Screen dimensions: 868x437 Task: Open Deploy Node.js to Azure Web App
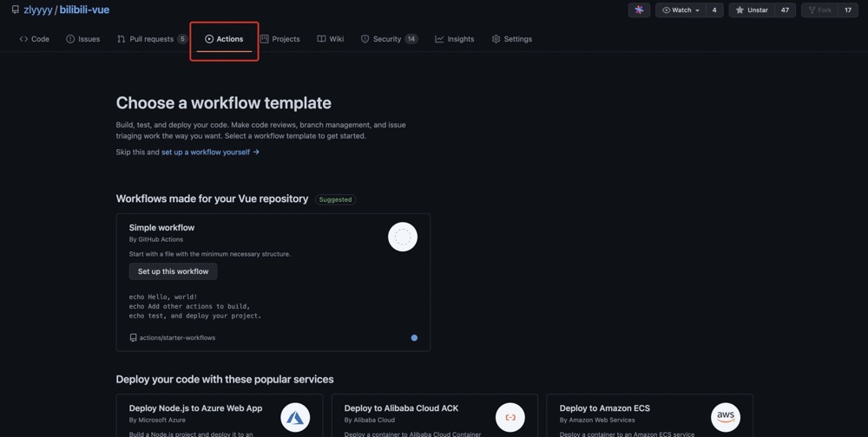(x=195, y=408)
